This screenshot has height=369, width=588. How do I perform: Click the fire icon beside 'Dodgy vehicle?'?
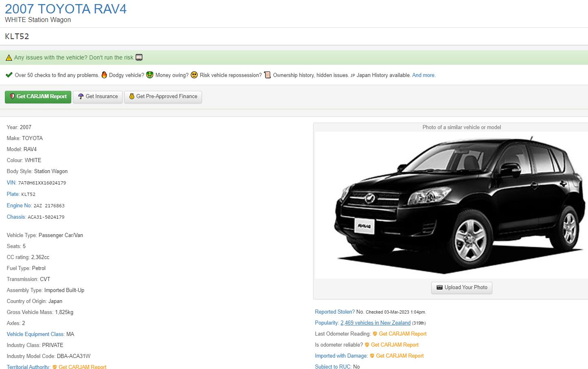click(x=104, y=75)
